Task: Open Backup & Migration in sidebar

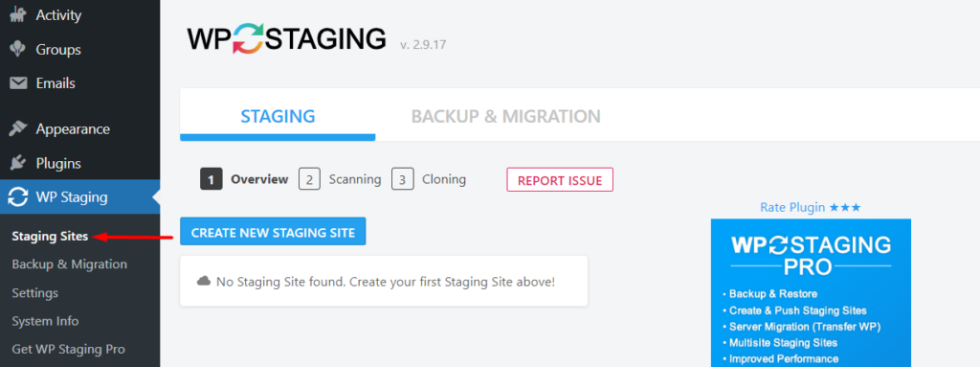Action: (x=69, y=264)
